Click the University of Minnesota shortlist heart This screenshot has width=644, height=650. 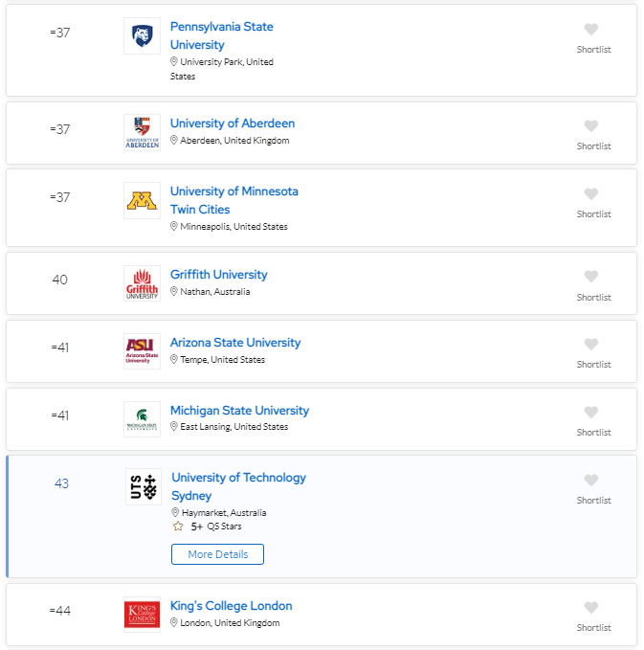pyautogui.click(x=591, y=193)
